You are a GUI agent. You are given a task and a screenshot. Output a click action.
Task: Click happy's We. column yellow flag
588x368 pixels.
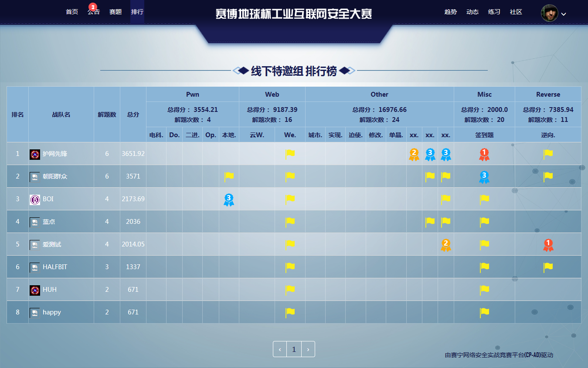(x=290, y=313)
